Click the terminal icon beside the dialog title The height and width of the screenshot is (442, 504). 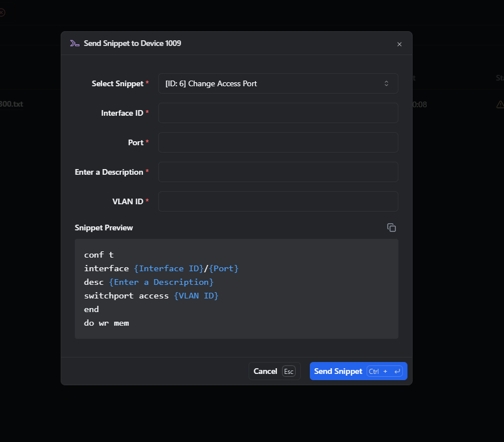(x=74, y=43)
